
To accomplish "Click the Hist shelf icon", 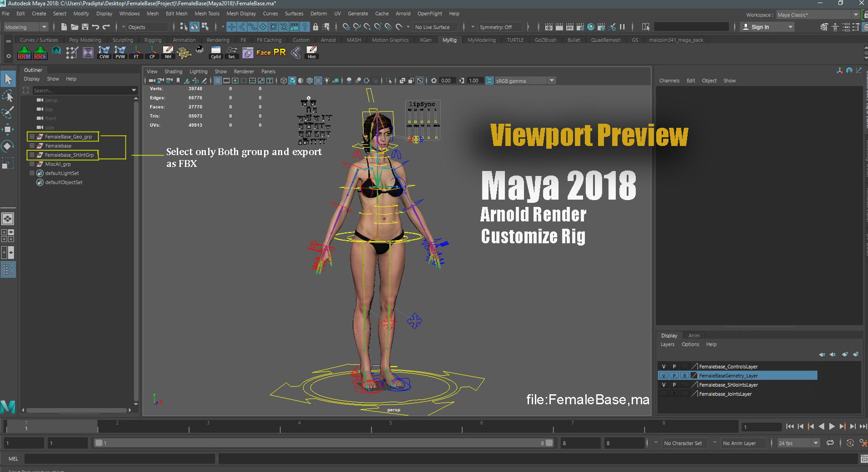I will [x=312, y=53].
